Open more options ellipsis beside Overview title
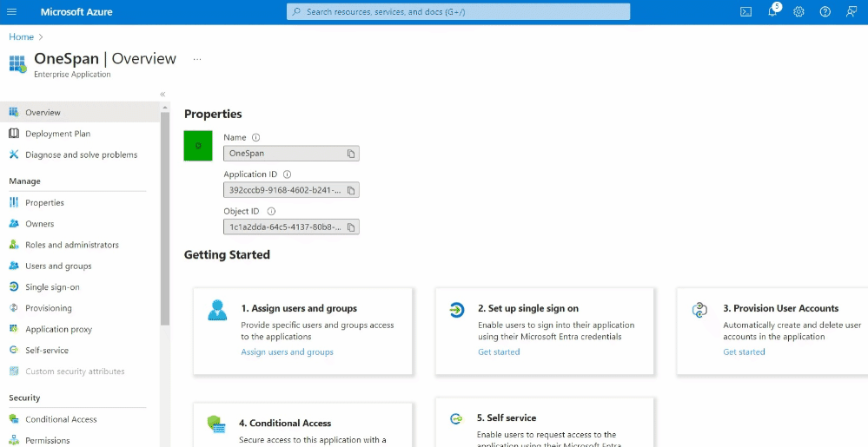 pyautogui.click(x=197, y=59)
